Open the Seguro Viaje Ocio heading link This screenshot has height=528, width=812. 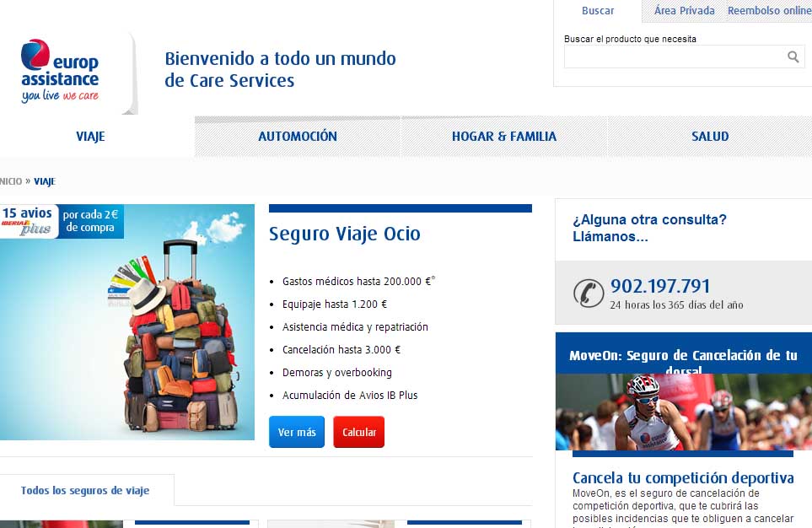click(344, 234)
